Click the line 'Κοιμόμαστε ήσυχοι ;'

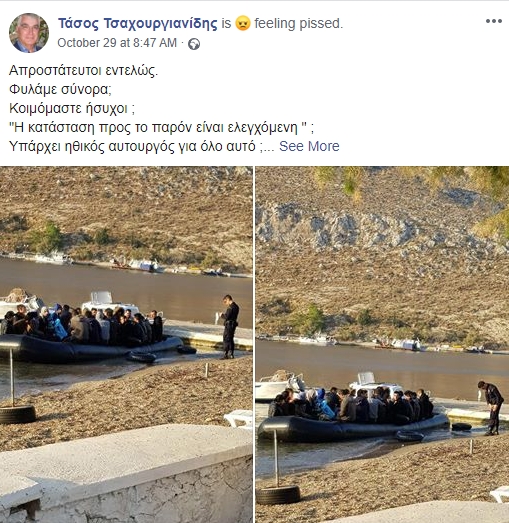click(x=72, y=108)
